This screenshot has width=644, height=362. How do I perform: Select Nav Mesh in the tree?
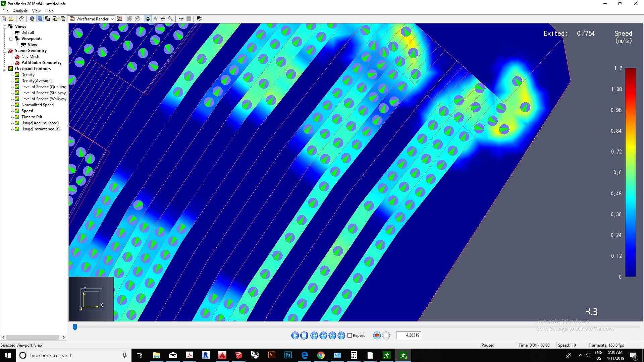click(x=30, y=57)
